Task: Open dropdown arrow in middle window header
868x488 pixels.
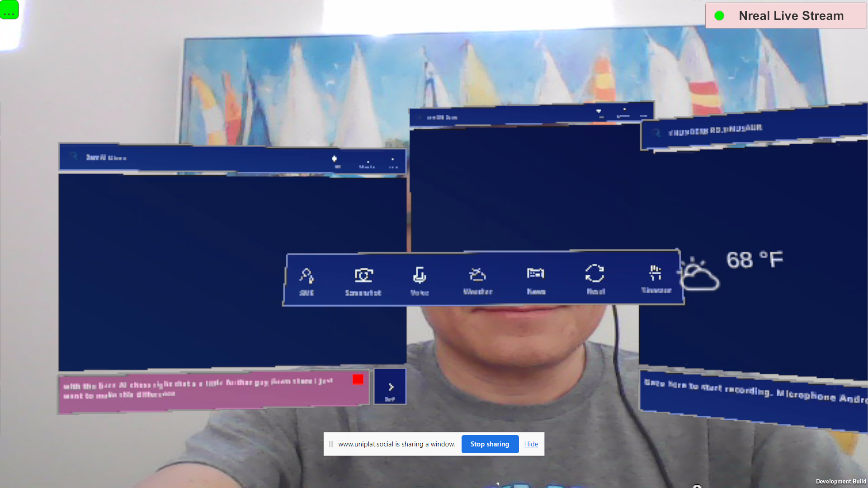Action: point(599,111)
